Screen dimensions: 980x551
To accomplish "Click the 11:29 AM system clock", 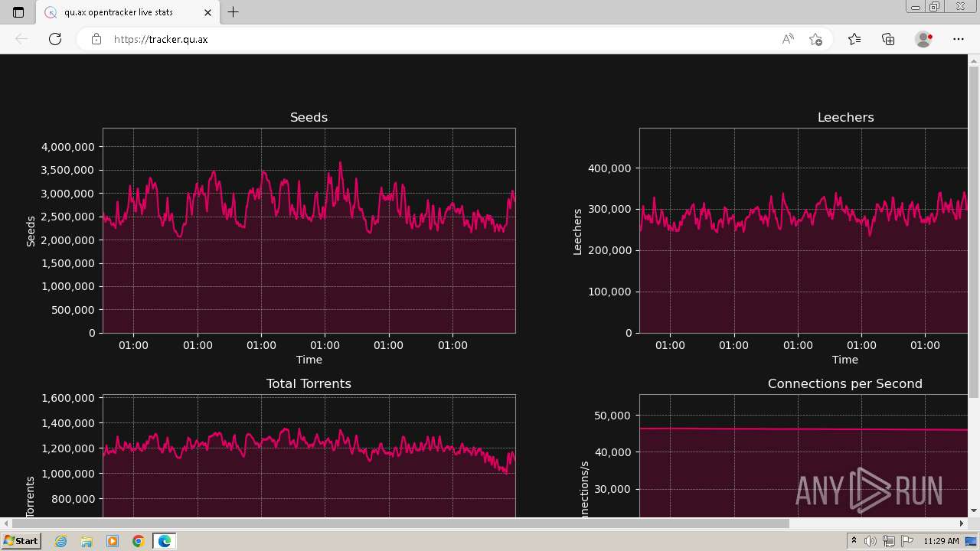I will (x=941, y=541).
